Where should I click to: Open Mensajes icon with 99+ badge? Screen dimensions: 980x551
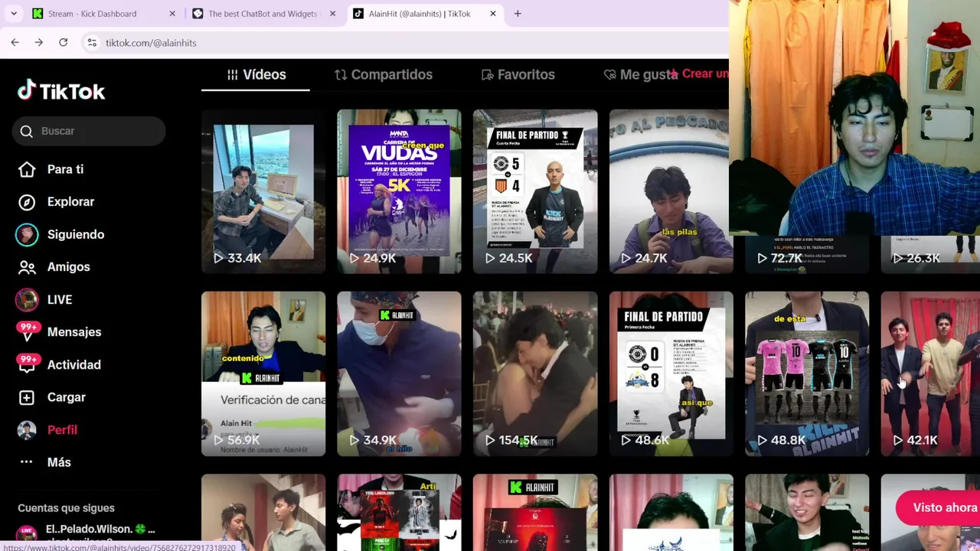coord(27,332)
